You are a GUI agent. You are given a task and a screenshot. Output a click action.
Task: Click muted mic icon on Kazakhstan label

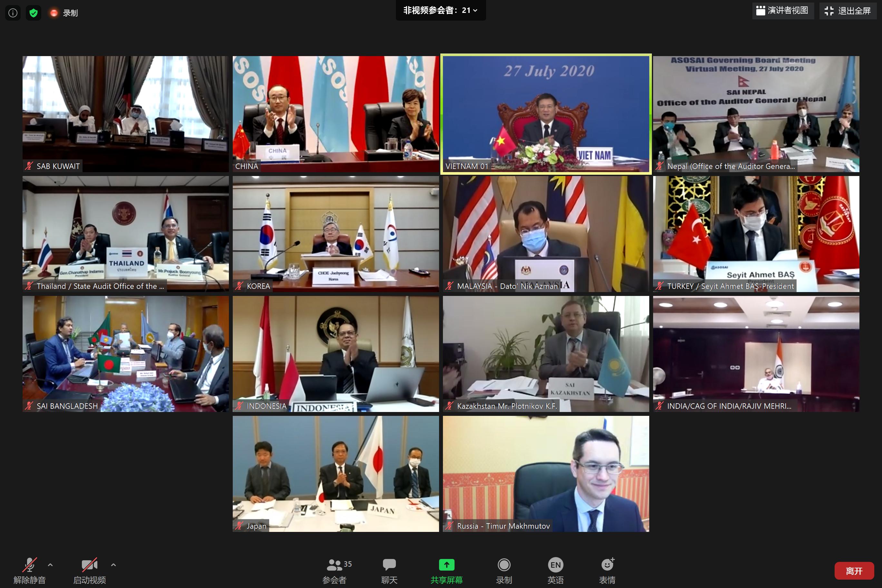[449, 406]
